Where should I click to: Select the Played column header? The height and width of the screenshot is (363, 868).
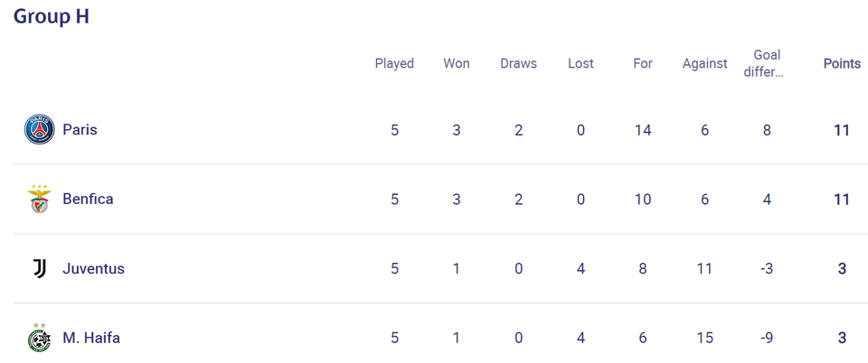click(394, 63)
